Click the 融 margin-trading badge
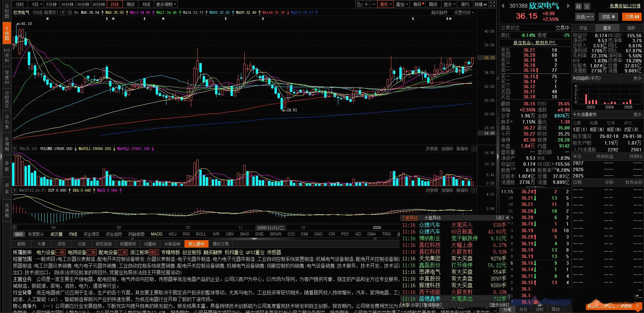The image size is (644, 313). (578, 6)
